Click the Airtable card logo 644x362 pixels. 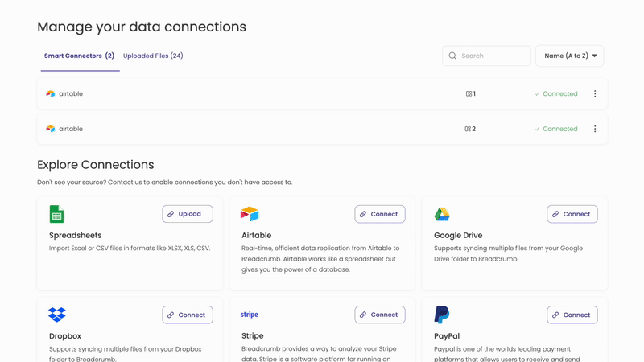click(250, 214)
